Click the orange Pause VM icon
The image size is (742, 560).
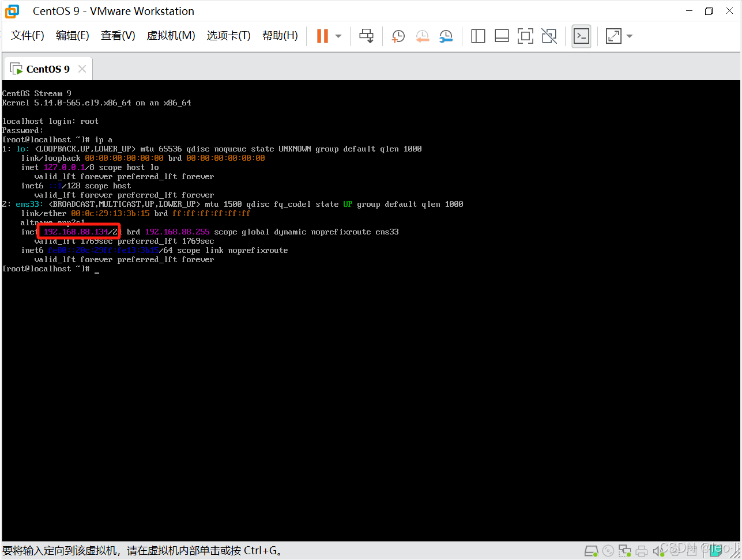click(322, 36)
